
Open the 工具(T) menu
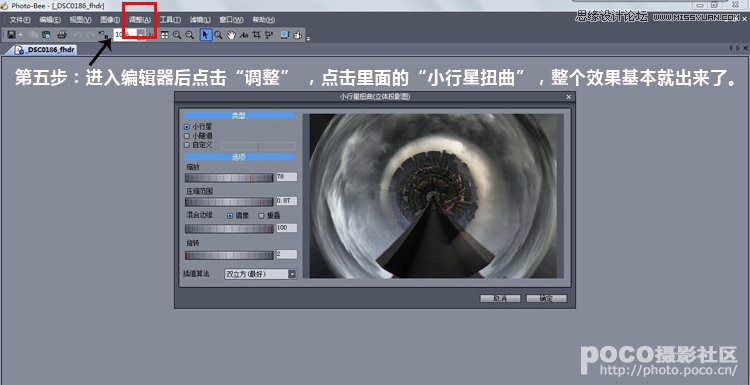click(x=170, y=20)
